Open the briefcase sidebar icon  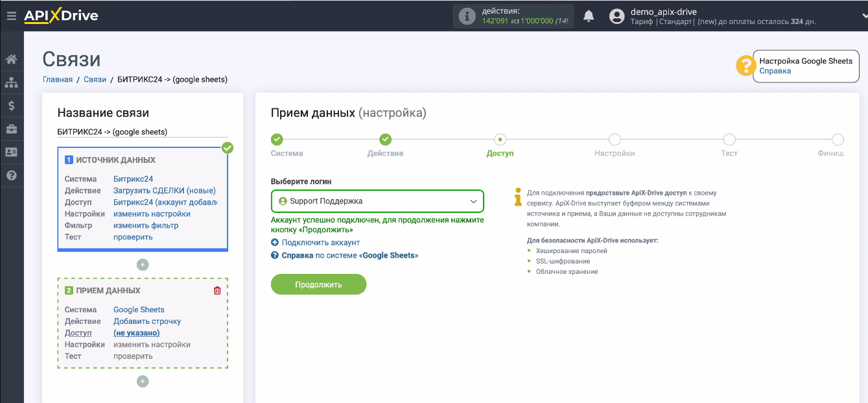point(11,129)
